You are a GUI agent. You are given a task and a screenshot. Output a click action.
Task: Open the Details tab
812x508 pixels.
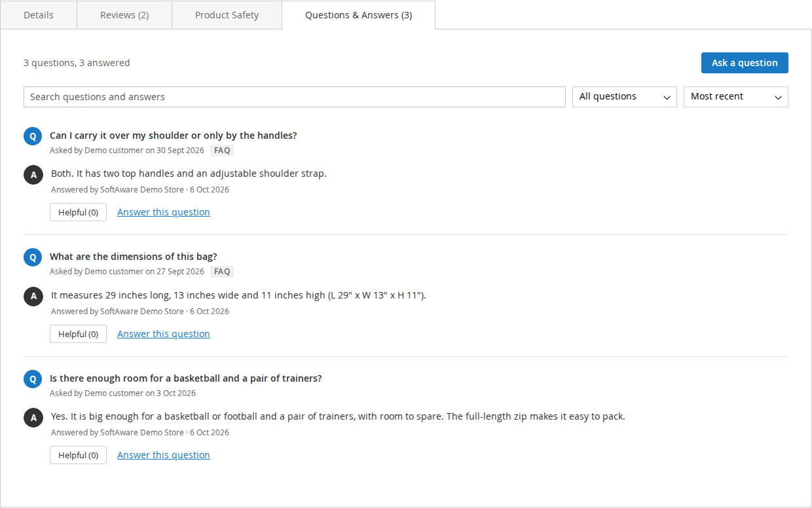tap(39, 15)
